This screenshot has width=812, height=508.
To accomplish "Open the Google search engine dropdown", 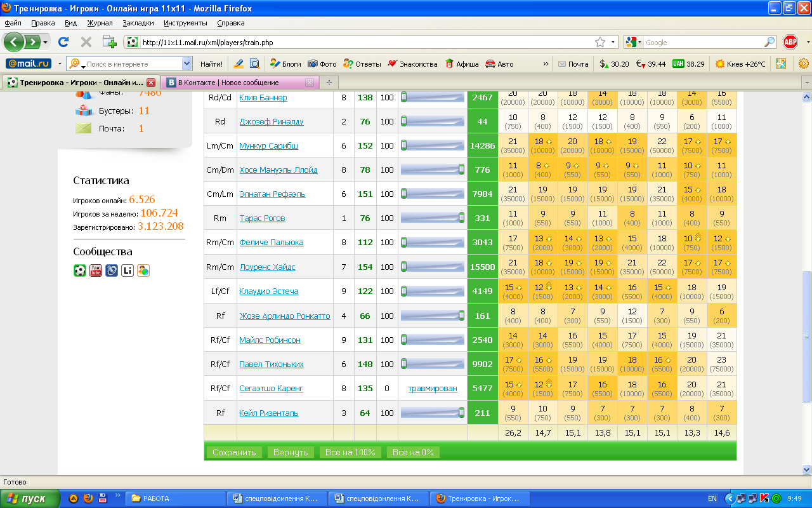I will (x=634, y=43).
